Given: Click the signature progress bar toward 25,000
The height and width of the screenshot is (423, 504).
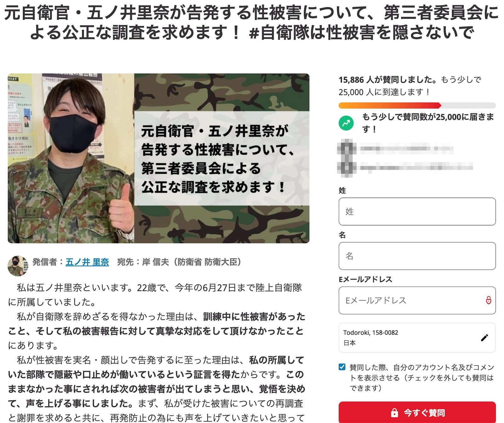Looking at the screenshot, I should pos(417,105).
